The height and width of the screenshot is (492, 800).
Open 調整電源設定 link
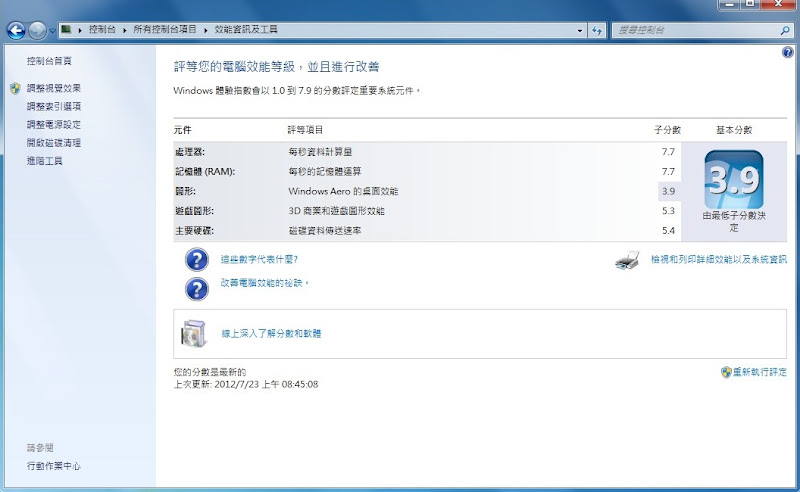pos(54,125)
